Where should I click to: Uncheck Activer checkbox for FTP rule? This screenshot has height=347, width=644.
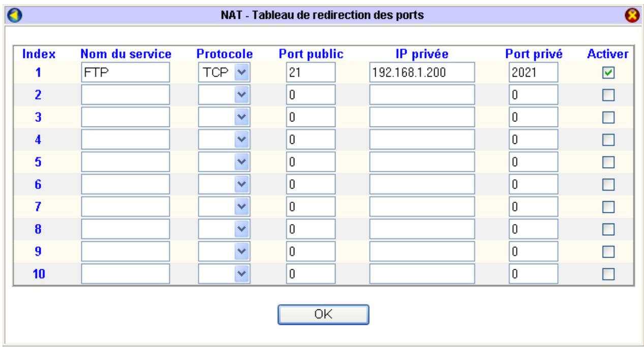pos(608,73)
